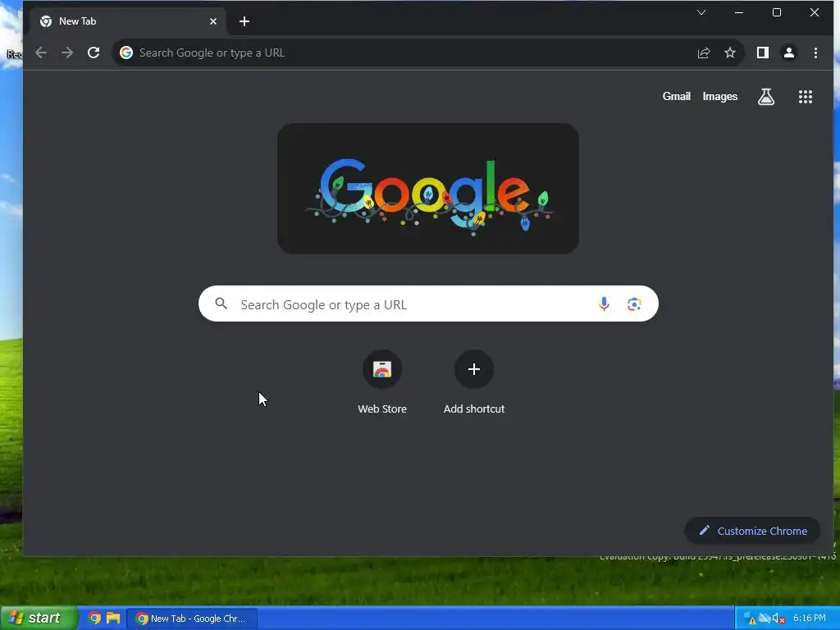The width and height of the screenshot is (840, 630).
Task: Toggle the side panel icon
Action: (762, 52)
